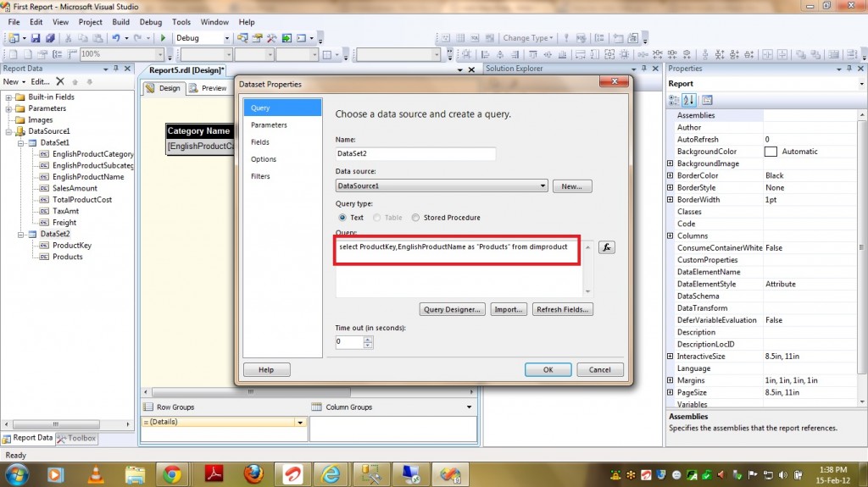Viewport: 868px width, 487px height.
Task: Click the delete X icon in Report Data
Action: tap(60, 82)
